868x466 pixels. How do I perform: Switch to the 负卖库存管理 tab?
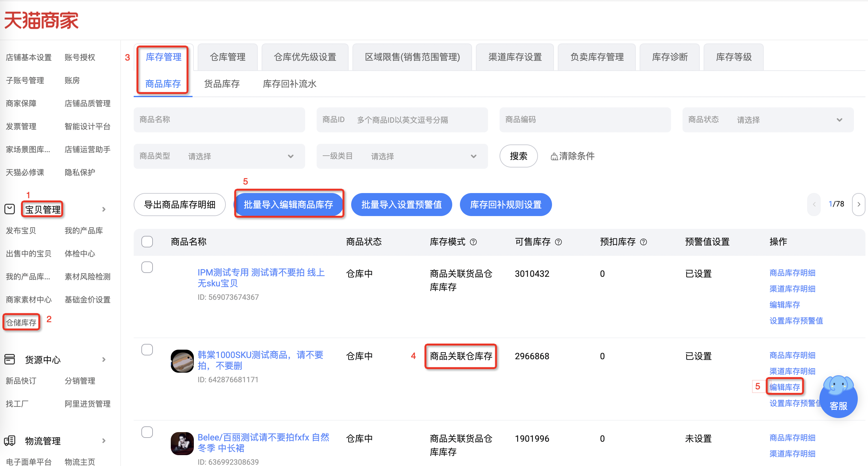[x=597, y=57]
